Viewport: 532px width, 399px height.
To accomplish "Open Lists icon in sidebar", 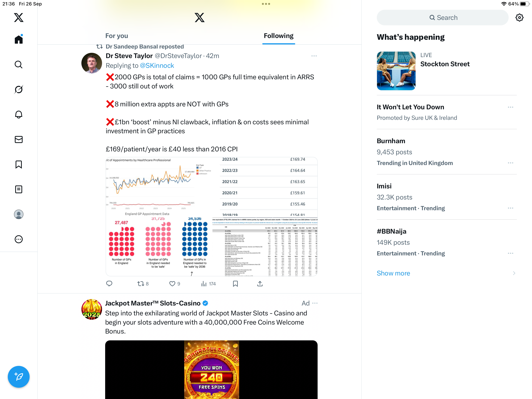I will [18, 189].
